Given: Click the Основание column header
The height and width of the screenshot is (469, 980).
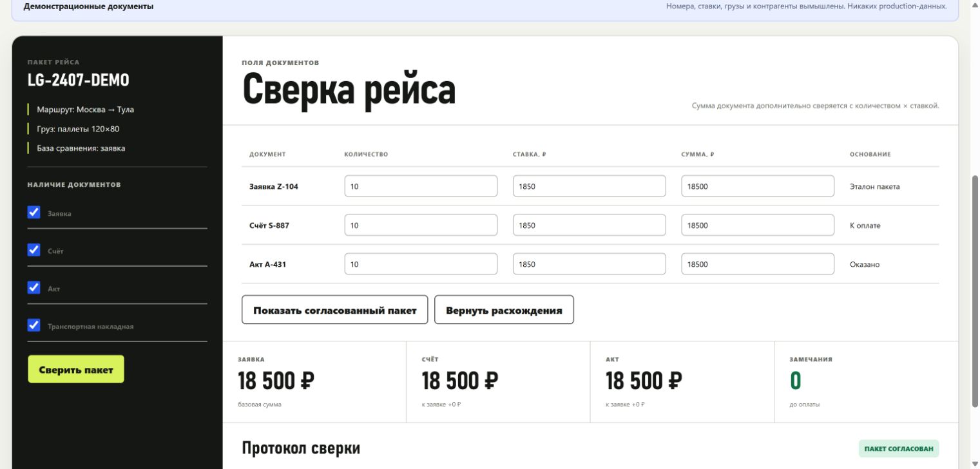Looking at the screenshot, I should coord(870,155).
